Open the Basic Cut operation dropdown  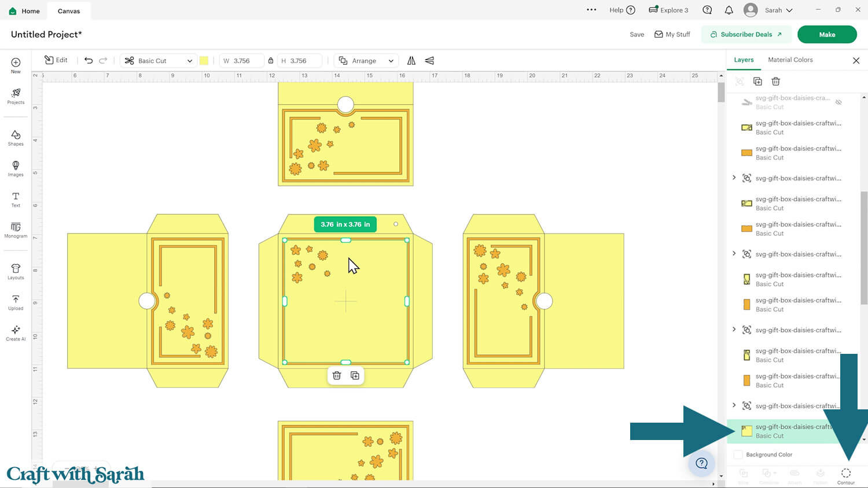click(x=158, y=61)
